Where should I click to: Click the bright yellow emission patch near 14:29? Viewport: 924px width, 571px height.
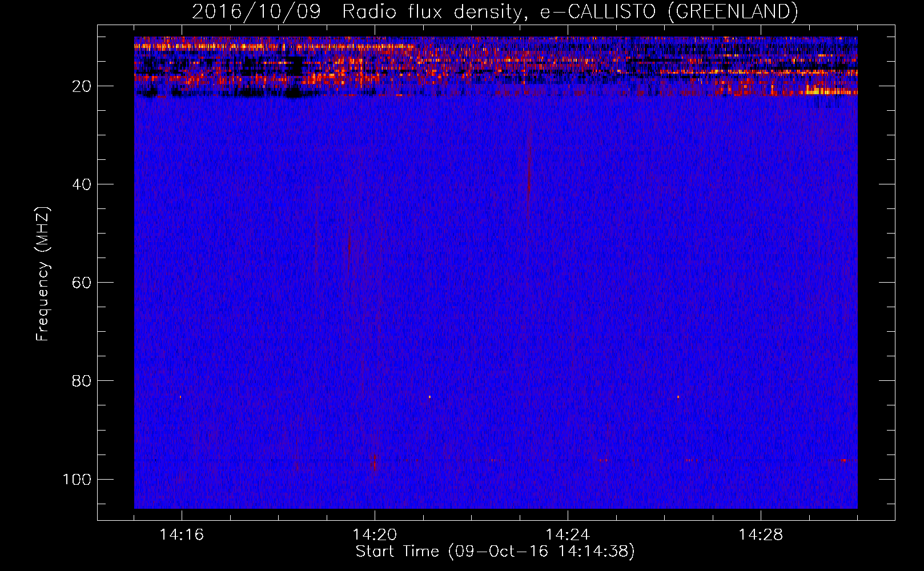click(831, 91)
